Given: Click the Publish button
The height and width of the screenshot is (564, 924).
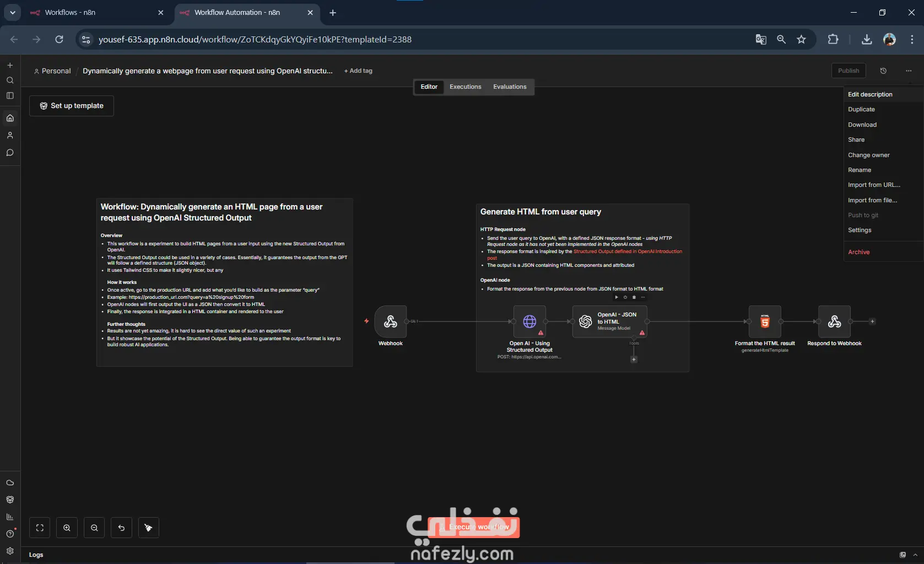Looking at the screenshot, I should click(x=849, y=71).
